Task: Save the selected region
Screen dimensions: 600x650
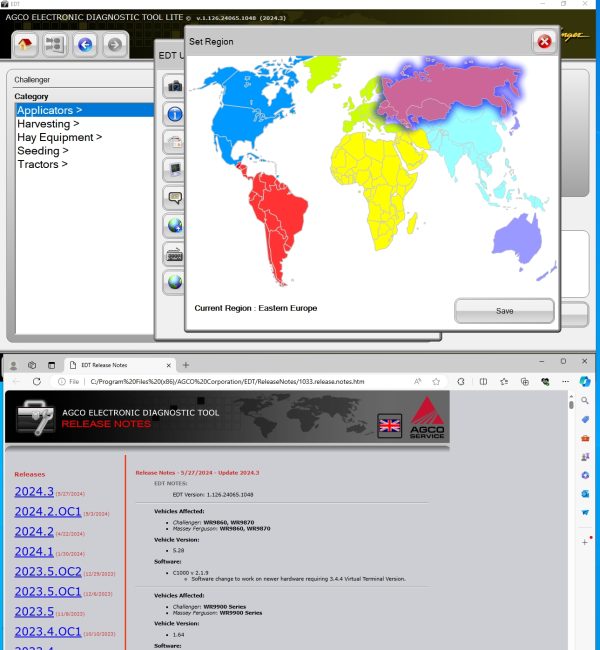Action: coord(504,311)
